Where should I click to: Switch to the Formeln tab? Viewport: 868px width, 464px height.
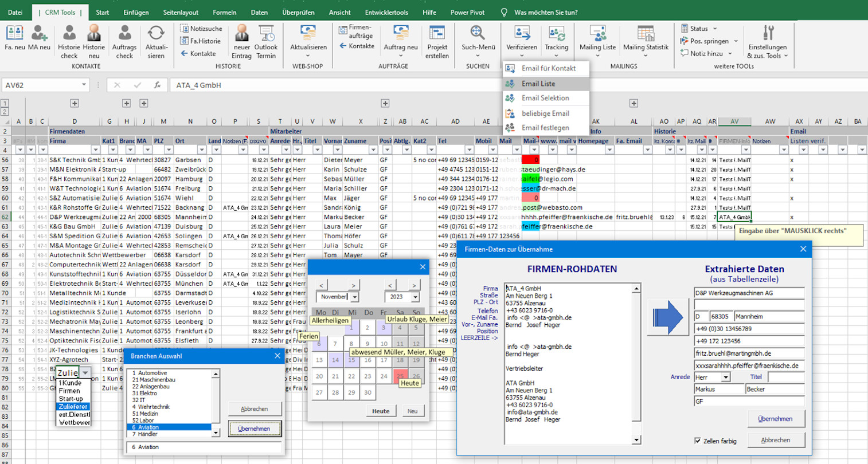[224, 12]
